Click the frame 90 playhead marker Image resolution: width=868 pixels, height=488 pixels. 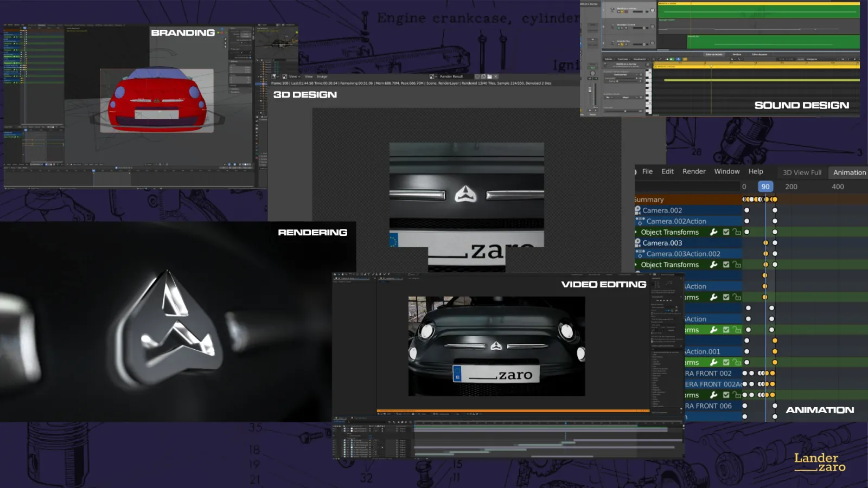pos(765,187)
